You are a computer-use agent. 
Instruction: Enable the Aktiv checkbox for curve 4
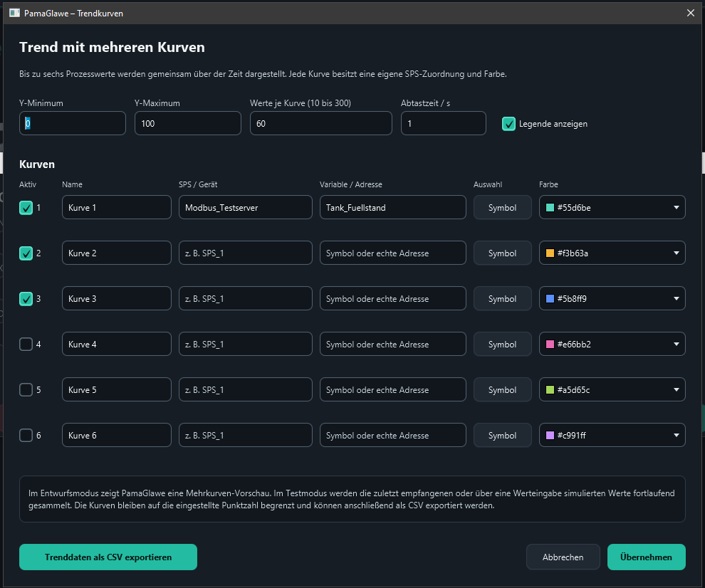point(26,345)
